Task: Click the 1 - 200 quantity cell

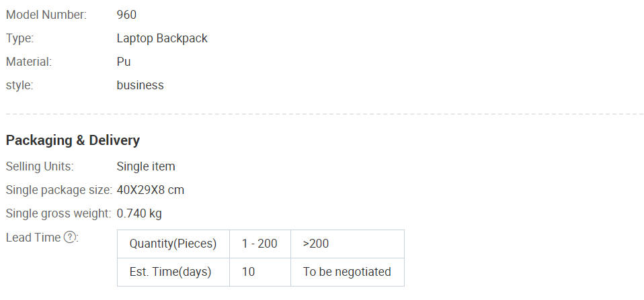Action: pyautogui.click(x=260, y=244)
